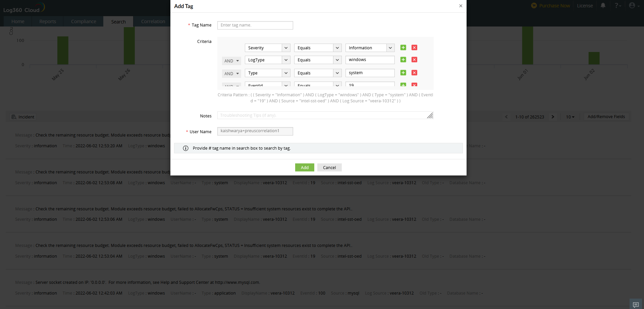Open License details from top bar
The width and height of the screenshot is (644, 309).
pos(585,5)
